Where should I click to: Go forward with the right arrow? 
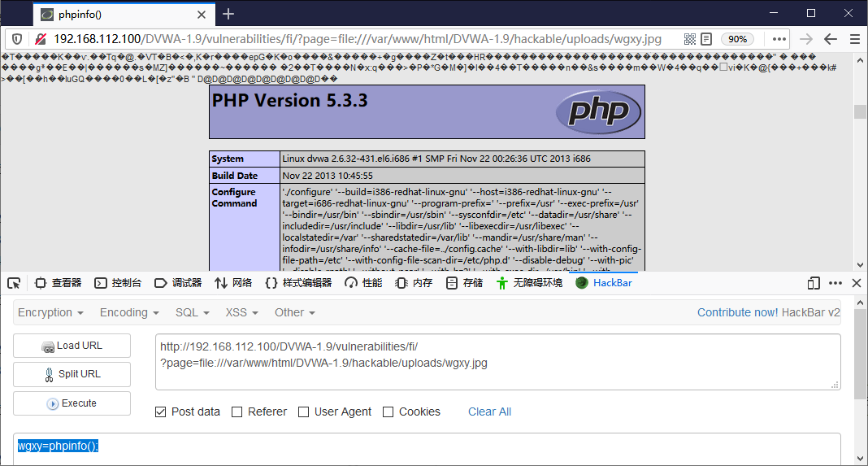[806, 39]
